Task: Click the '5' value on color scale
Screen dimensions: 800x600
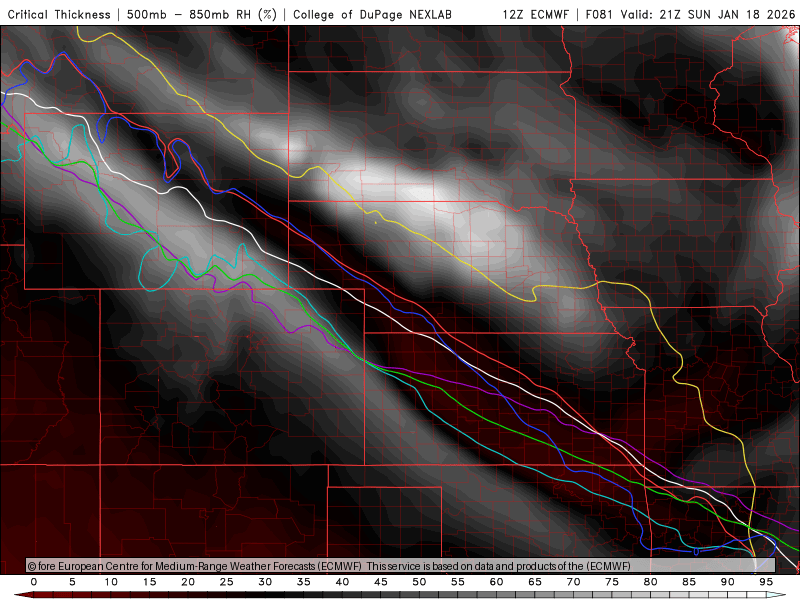Action: pos(72,582)
